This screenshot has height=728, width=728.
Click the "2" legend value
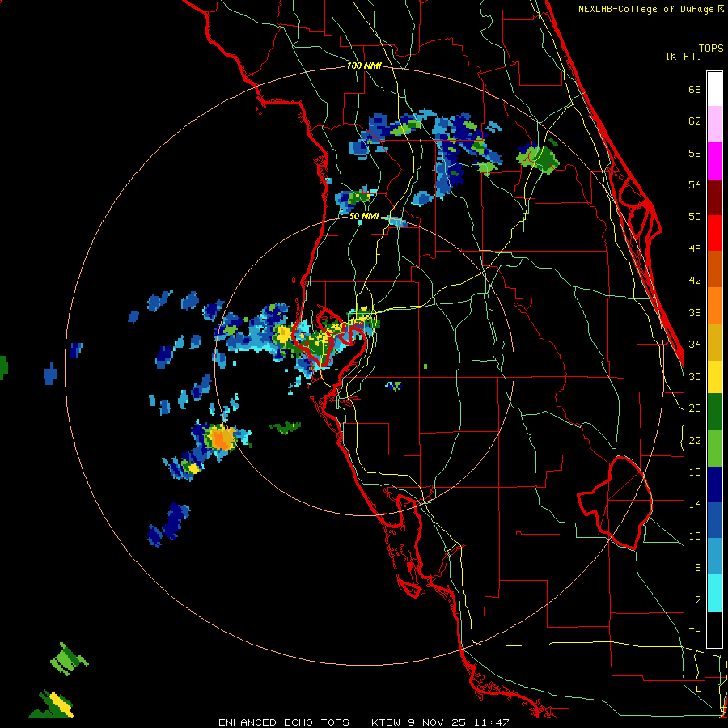[x=698, y=600]
